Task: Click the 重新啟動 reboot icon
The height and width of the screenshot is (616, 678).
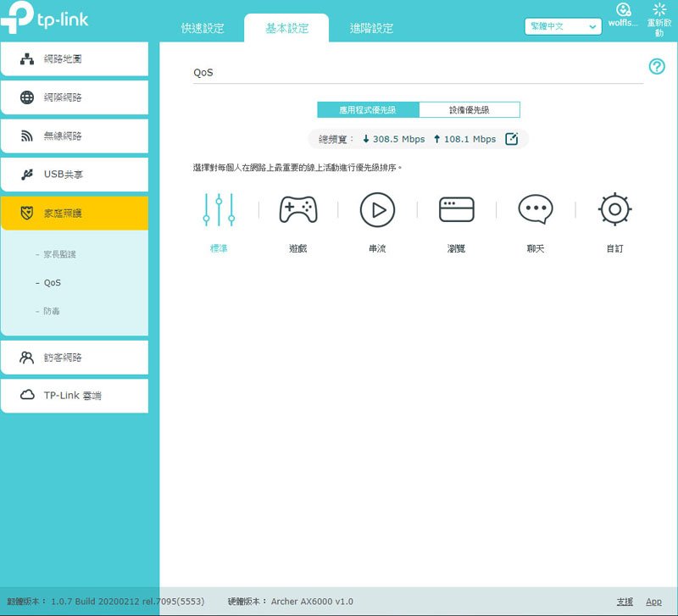Action: [659, 9]
